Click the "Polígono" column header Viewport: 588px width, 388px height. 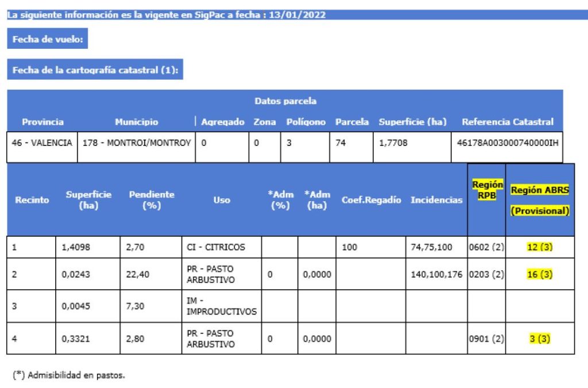point(306,122)
